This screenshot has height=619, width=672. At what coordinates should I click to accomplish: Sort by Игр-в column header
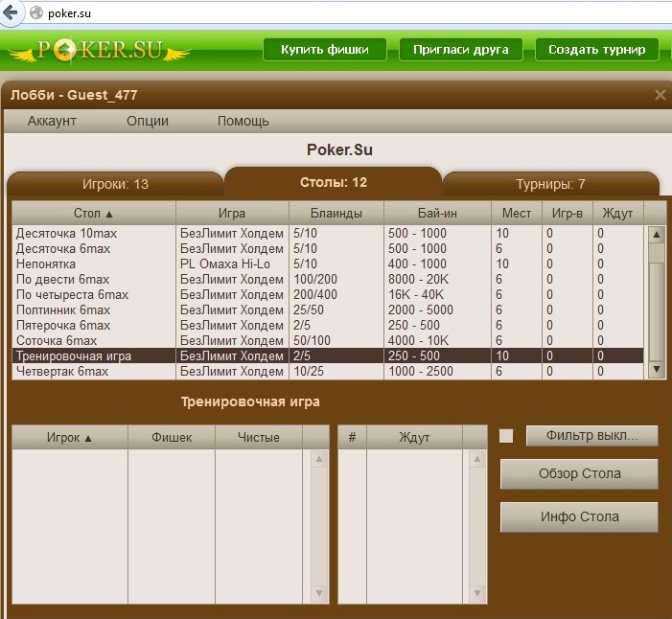click(567, 213)
